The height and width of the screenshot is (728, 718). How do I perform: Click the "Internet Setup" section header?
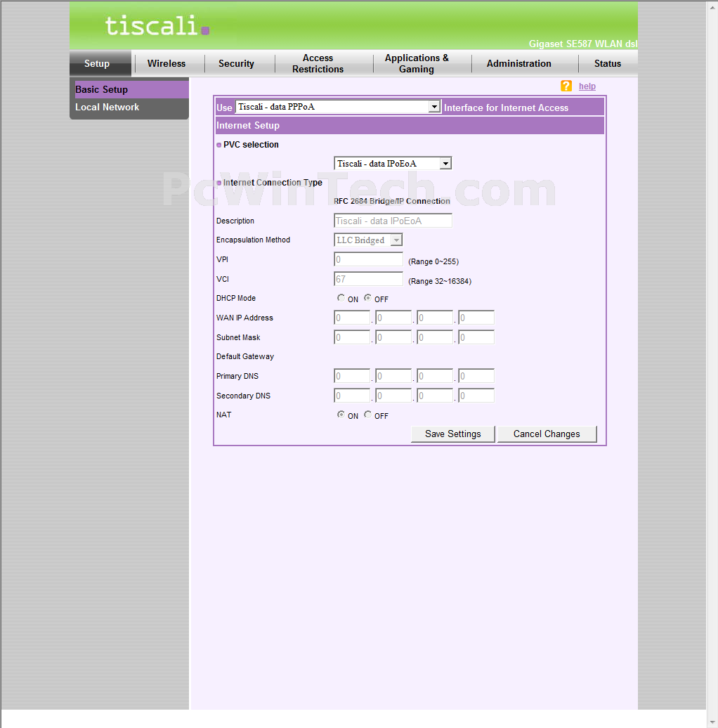[x=410, y=125]
